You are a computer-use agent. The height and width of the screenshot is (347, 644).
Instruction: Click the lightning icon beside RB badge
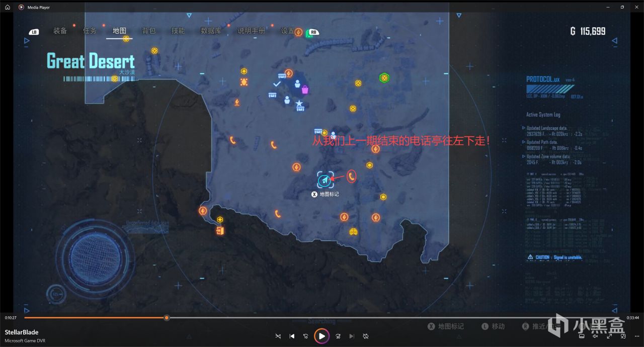click(298, 32)
